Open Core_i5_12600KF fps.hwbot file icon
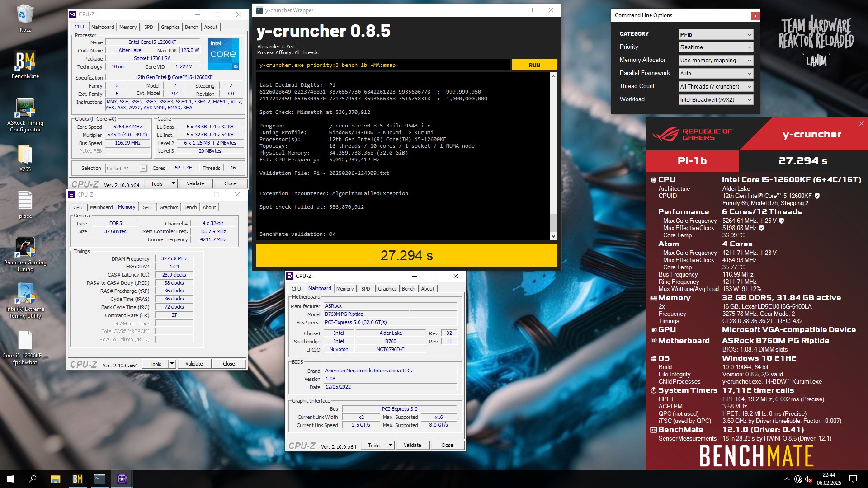Screen dimensions: 868x488 tap(25, 347)
